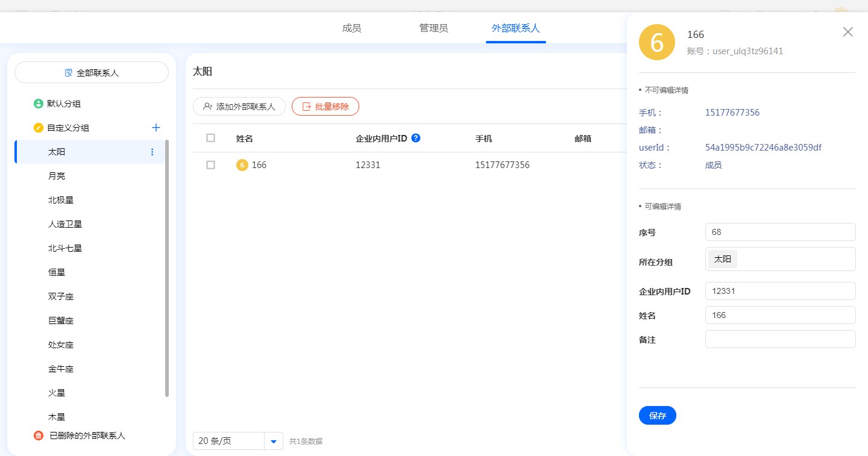Viewport: 868px width, 456px height.
Task: Click the 备注 input field
Action: tap(780, 339)
